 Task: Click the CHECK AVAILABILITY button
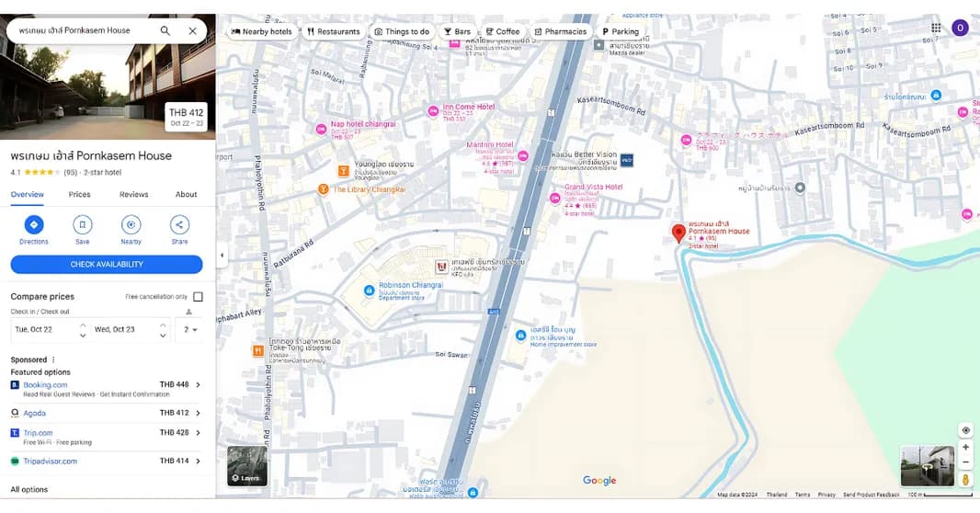coord(107,264)
